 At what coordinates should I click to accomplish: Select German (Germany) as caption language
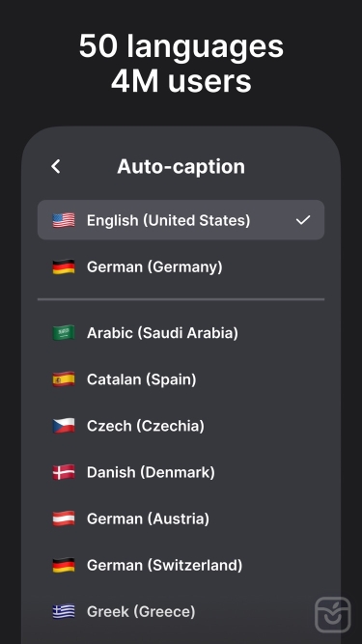click(181, 266)
